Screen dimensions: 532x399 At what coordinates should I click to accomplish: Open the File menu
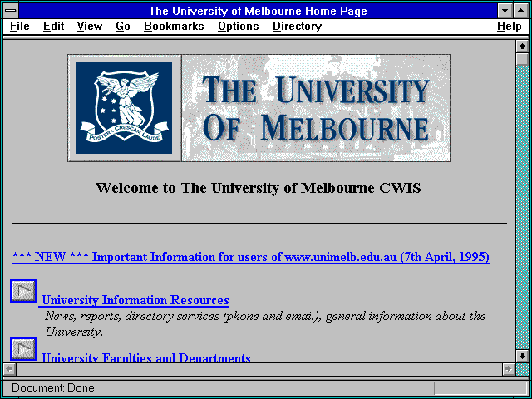tap(20, 27)
